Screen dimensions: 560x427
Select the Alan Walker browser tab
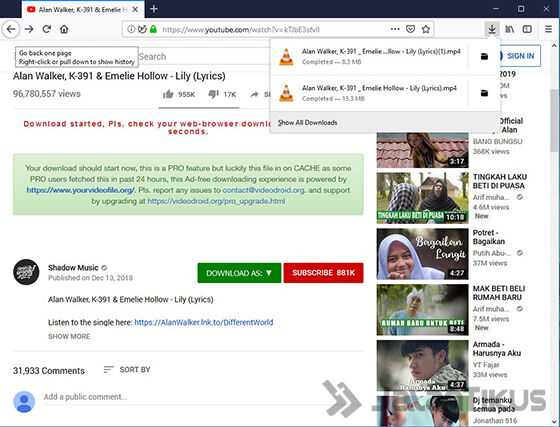coord(83,10)
